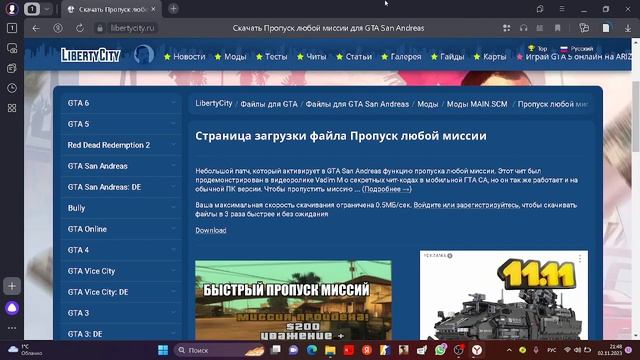640x360 pixels.
Task: Open the browser hamburger menu
Action: pyautogui.click(x=562, y=9)
